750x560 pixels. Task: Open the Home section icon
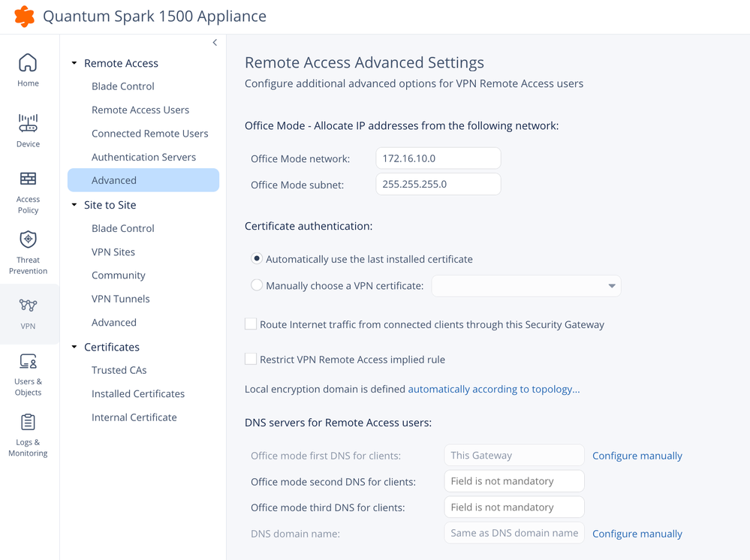(x=28, y=62)
